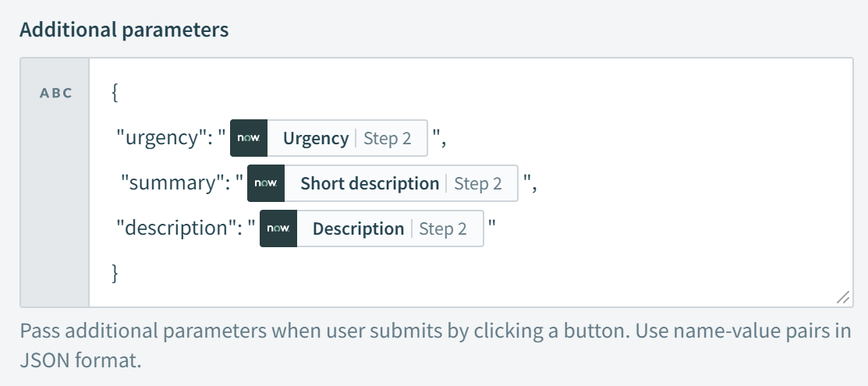Select the Short description datapill label

(370, 183)
